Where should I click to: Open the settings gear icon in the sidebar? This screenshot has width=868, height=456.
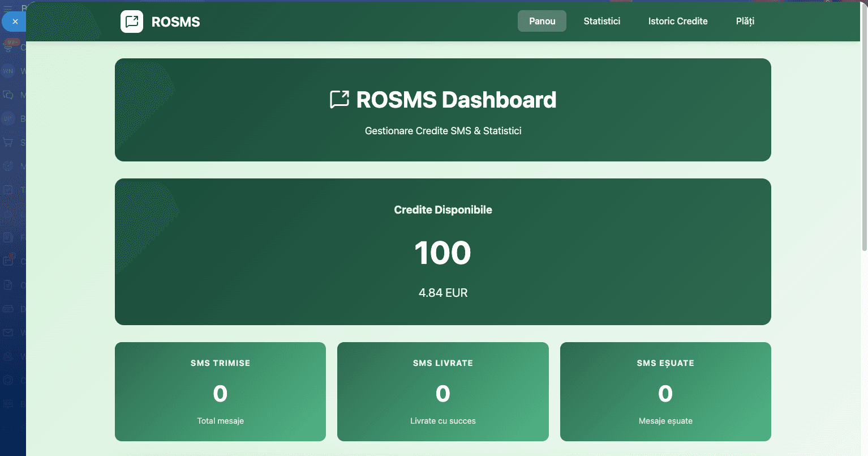point(8,380)
